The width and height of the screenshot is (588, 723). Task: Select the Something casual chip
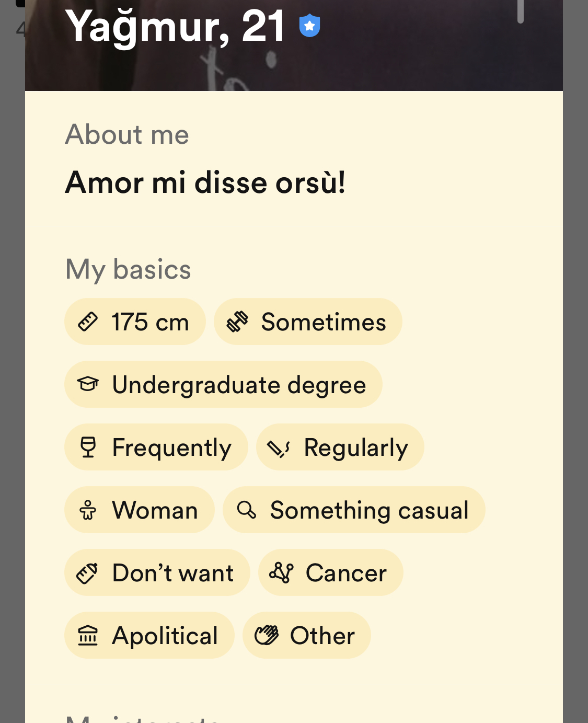pos(354,510)
